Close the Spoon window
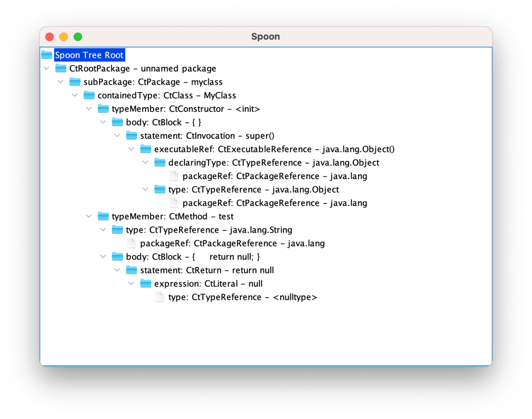Image resolution: width=532 pixels, height=419 pixels. click(x=49, y=37)
